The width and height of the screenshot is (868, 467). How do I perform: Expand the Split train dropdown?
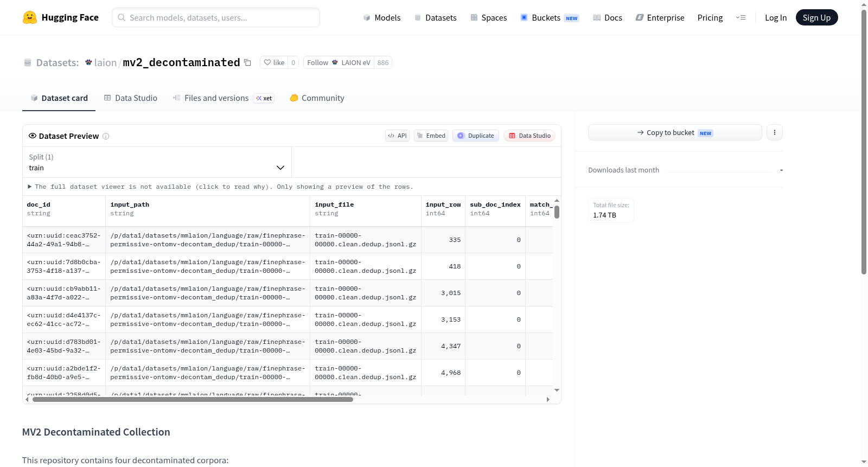point(157,162)
